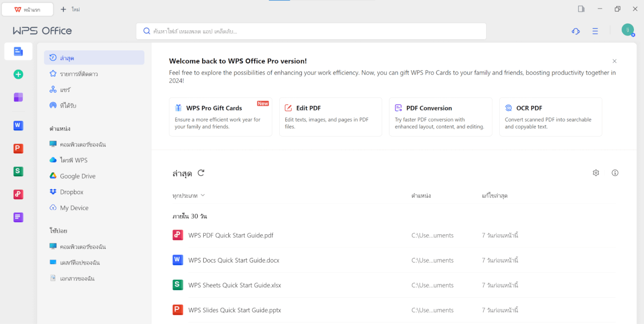
Task: Click the ตำแหน่ง column header
Action: point(421,196)
